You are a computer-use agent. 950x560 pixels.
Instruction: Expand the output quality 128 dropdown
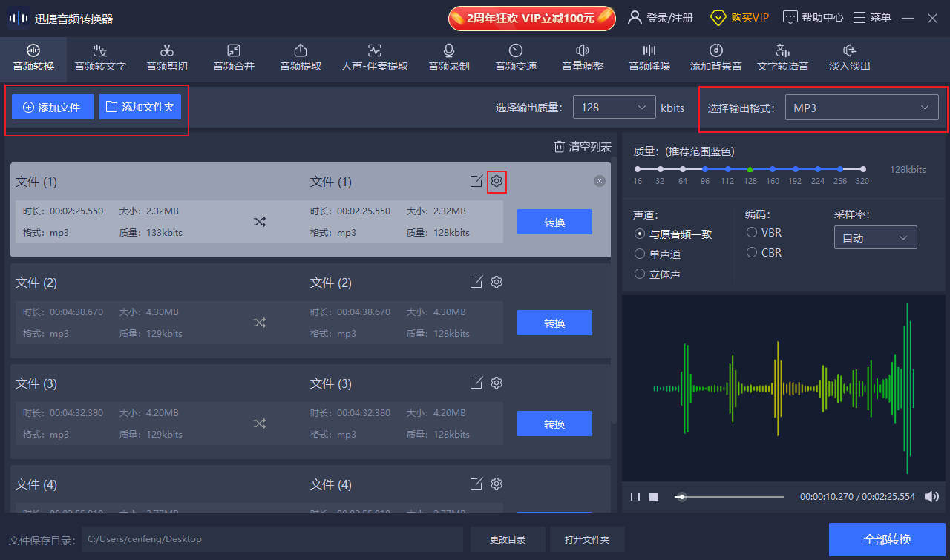click(614, 107)
